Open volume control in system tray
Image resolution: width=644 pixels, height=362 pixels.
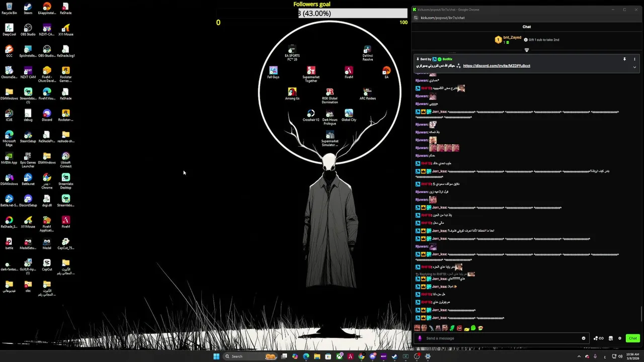tap(620, 356)
